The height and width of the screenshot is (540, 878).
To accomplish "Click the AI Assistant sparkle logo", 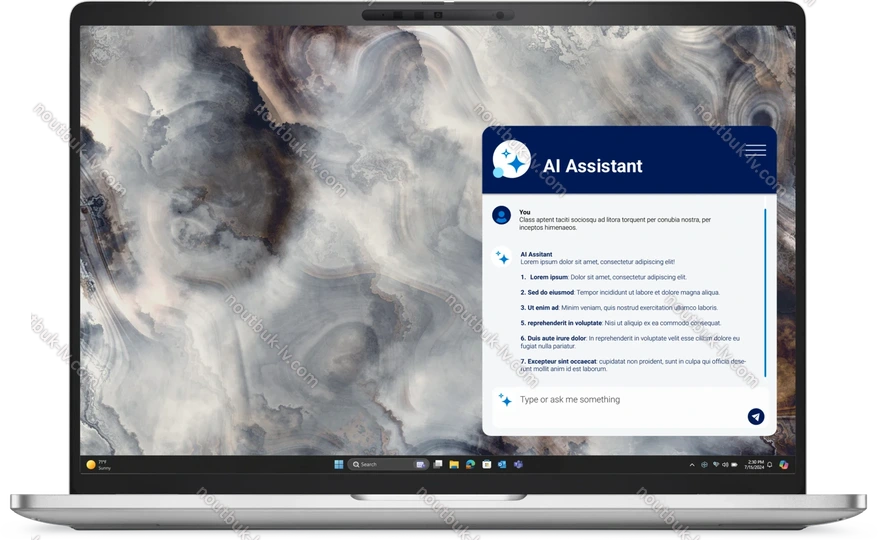I will click(511, 159).
